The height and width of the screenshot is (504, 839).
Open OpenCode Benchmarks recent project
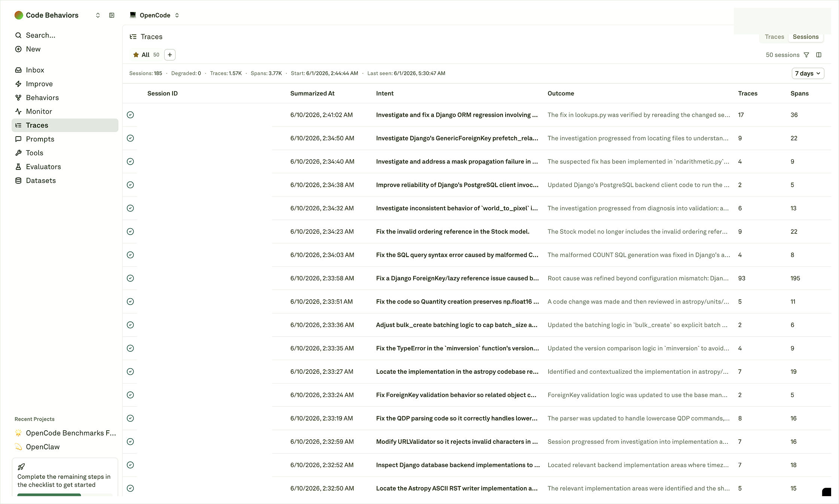65,433
